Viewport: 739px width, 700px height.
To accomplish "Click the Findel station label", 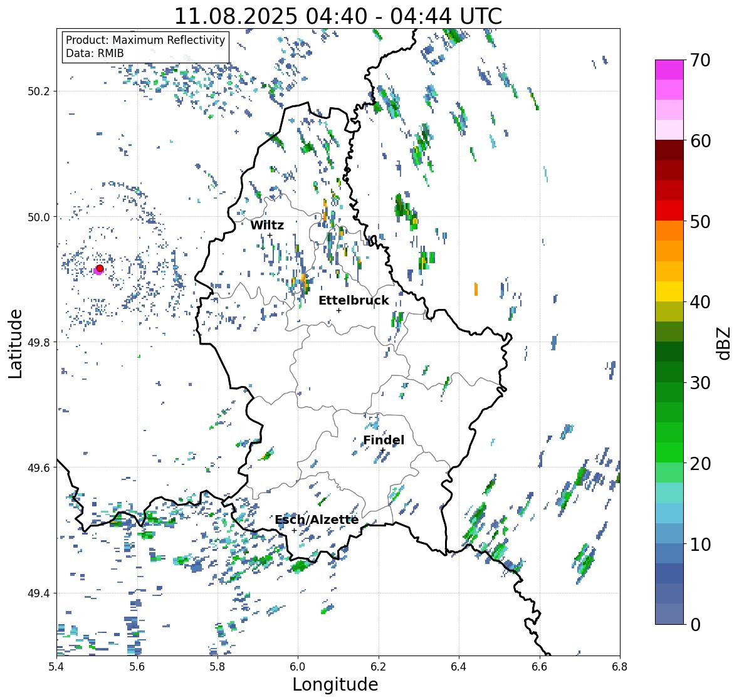I will [384, 440].
